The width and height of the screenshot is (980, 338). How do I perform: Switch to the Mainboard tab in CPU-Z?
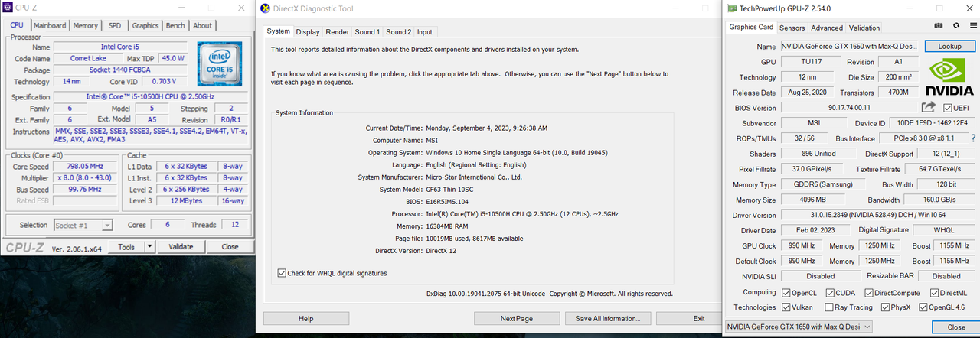(x=50, y=25)
